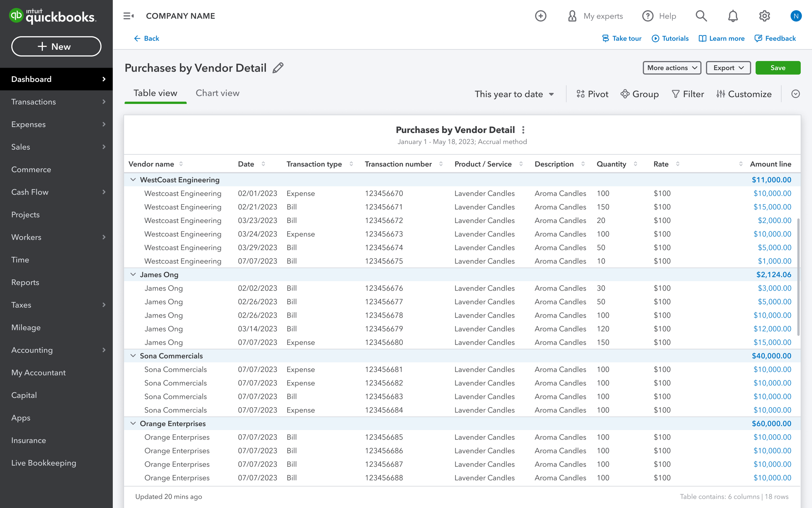Collapse the James Ong group

(x=133, y=275)
